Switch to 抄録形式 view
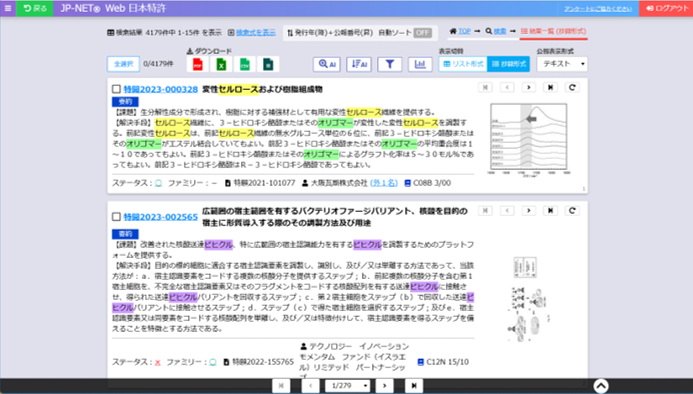This screenshot has width=693, height=394. (x=508, y=64)
